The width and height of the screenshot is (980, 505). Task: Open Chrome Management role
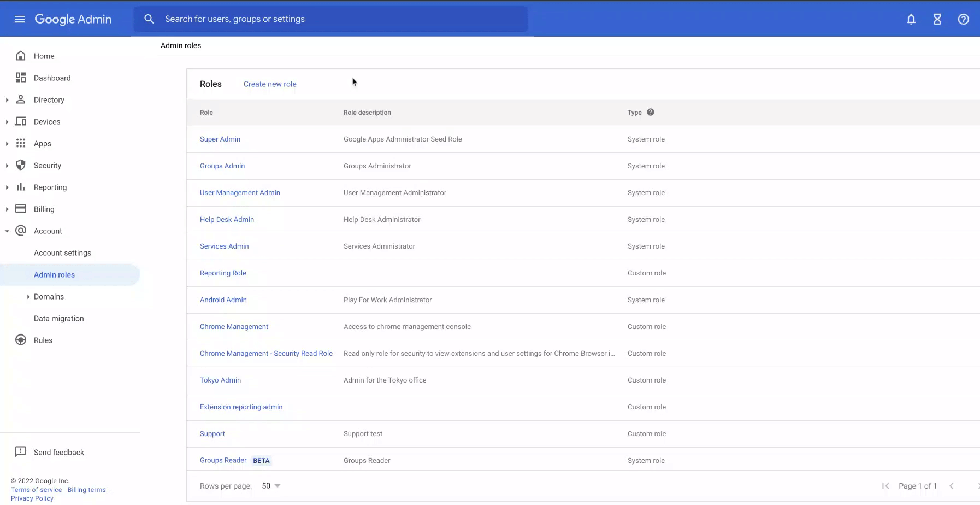234,327
